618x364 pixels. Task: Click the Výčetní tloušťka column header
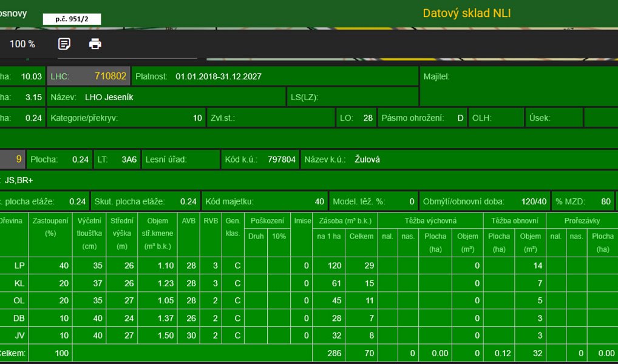point(89,234)
